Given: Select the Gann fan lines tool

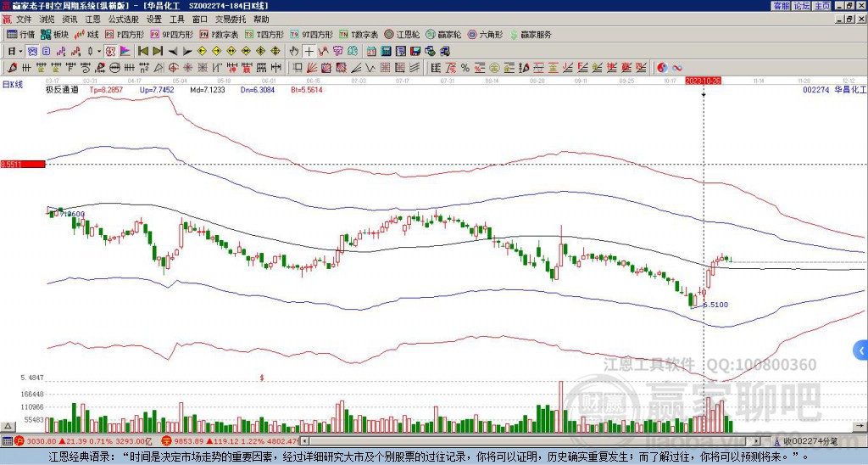Looking at the screenshot, I should pyautogui.click(x=312, y=68).
